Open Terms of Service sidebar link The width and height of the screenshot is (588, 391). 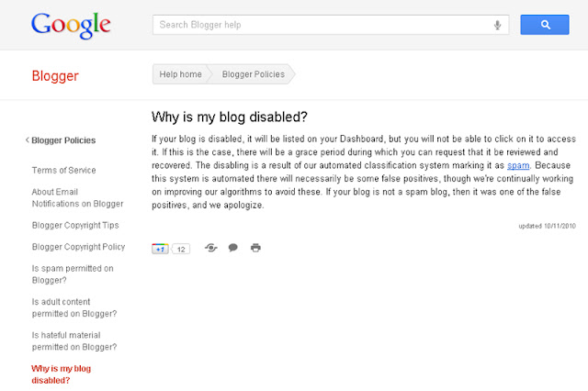click(x=63, y=171)
